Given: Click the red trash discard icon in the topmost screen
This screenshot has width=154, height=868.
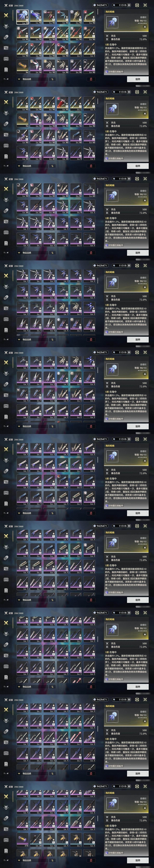Looking at the screenshot, I should 91,79.
